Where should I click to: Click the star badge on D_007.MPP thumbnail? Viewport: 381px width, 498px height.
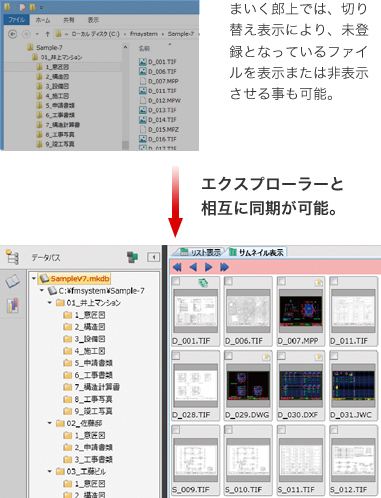pos(319,283)
